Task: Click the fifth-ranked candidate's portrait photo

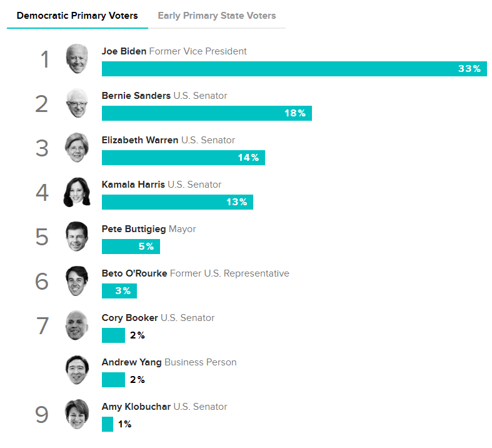Action: [76, 237]
